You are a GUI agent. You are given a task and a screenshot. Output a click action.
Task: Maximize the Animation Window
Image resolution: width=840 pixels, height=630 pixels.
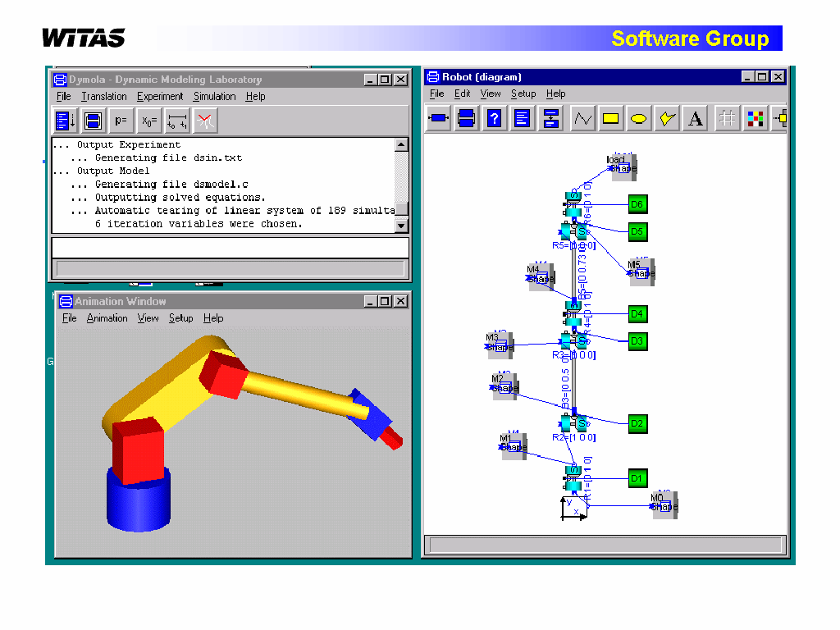[385, 302]
